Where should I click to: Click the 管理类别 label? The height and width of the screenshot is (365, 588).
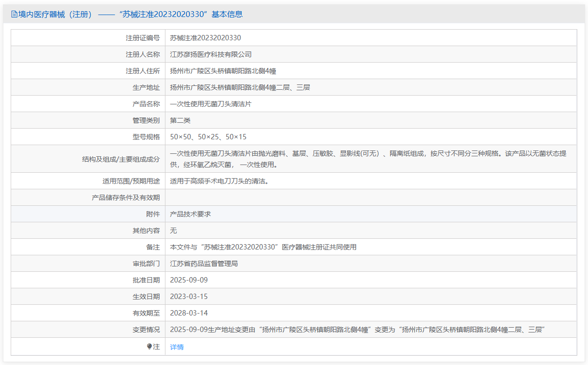(x=146, y=120)
